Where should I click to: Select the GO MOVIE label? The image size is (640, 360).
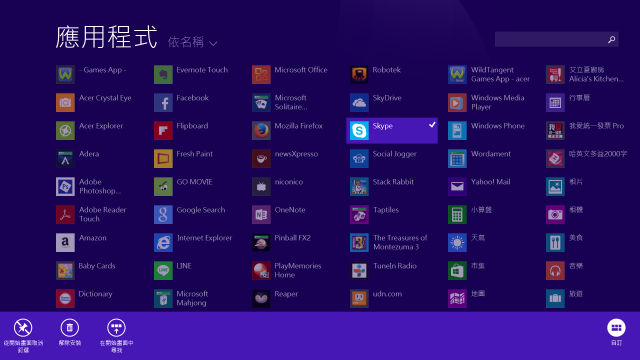(x=194, y=182)
